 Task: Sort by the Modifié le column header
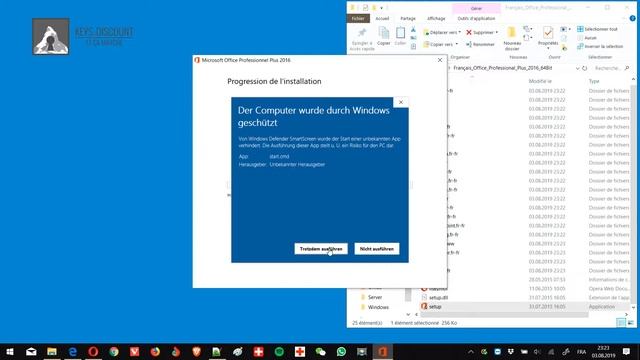click(540, 81)
